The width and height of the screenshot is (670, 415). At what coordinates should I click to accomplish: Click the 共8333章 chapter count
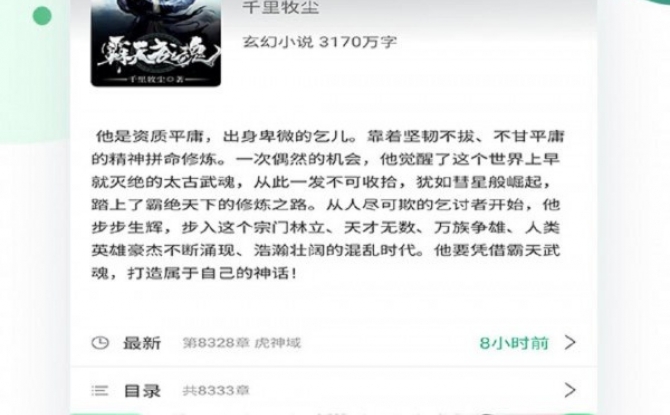(x=216, y=390)
